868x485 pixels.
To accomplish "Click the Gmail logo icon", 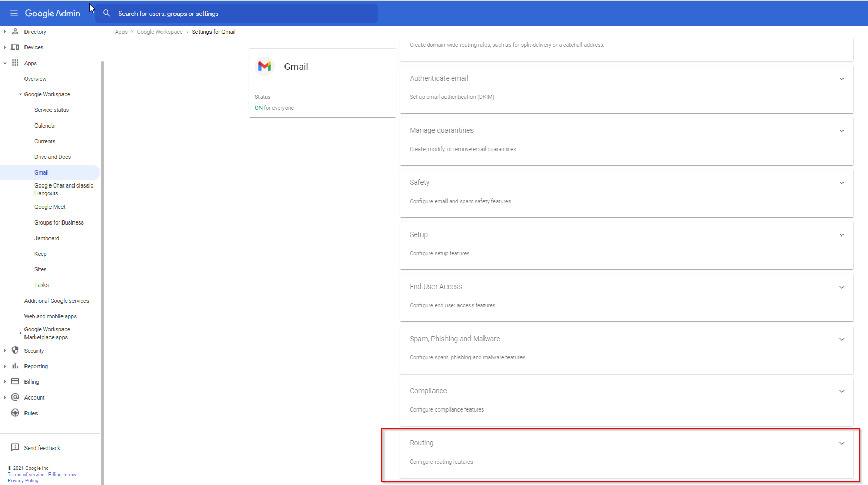I will pyautogui.click(x=265, y=67).
